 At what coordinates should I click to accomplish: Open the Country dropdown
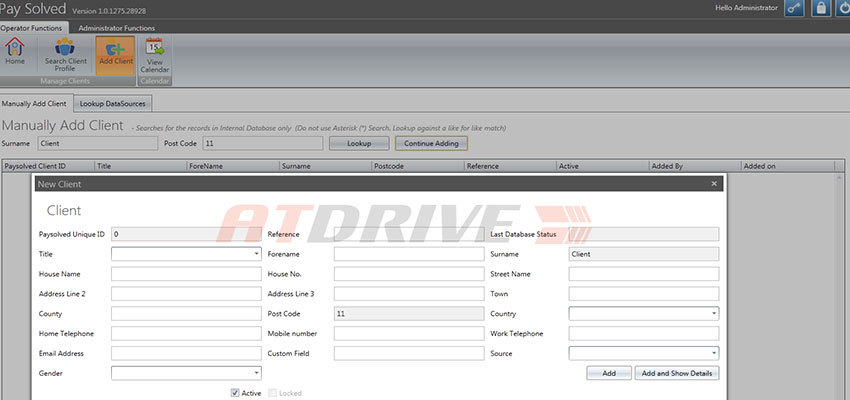point(643,314)
